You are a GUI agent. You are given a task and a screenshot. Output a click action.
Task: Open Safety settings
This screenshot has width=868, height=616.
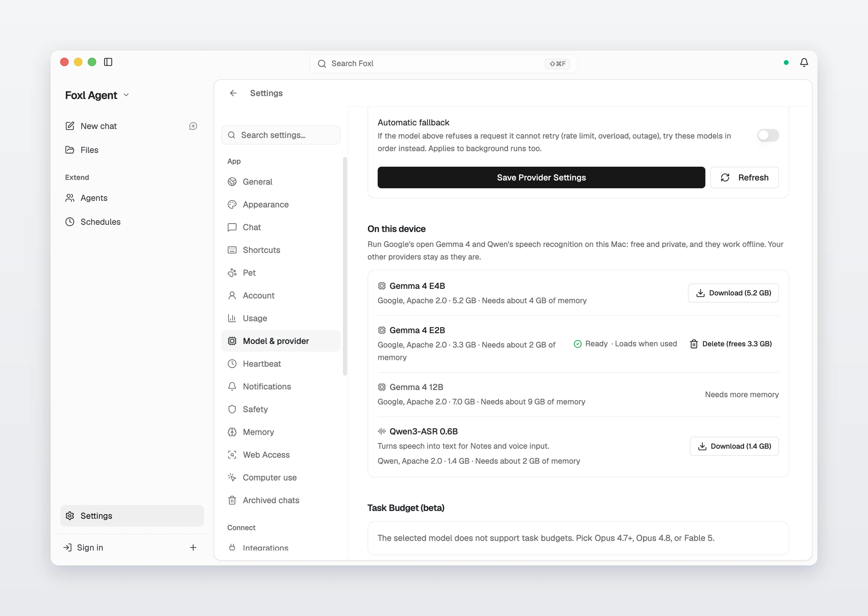tap(281, 409)
